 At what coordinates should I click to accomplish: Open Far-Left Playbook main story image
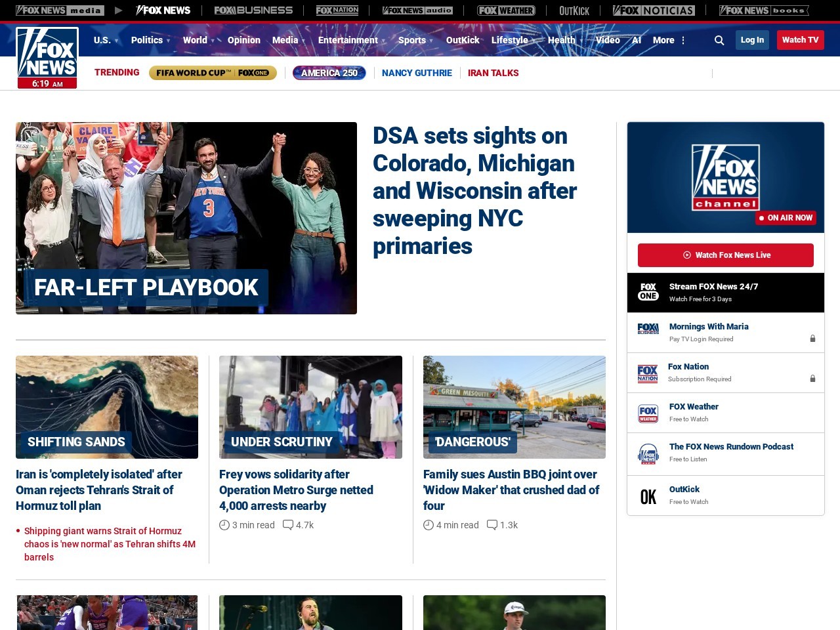[186, 218]
